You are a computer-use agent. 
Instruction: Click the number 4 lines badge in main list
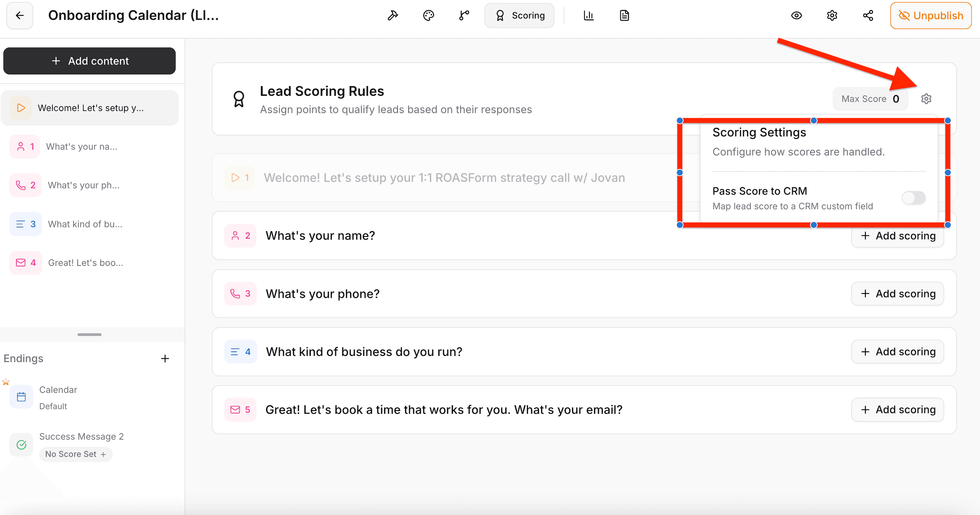click(240, 352)
